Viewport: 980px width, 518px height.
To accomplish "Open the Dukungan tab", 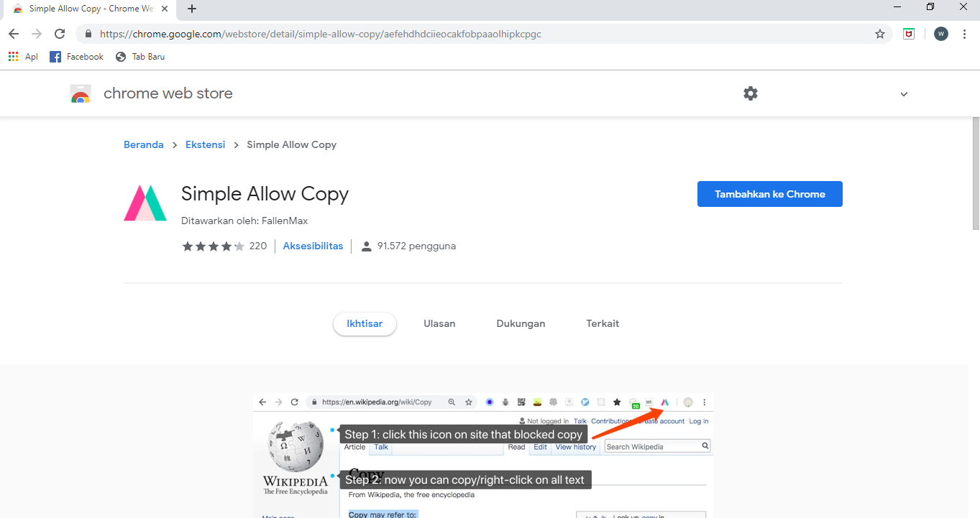I will click(x=521, y=323).
